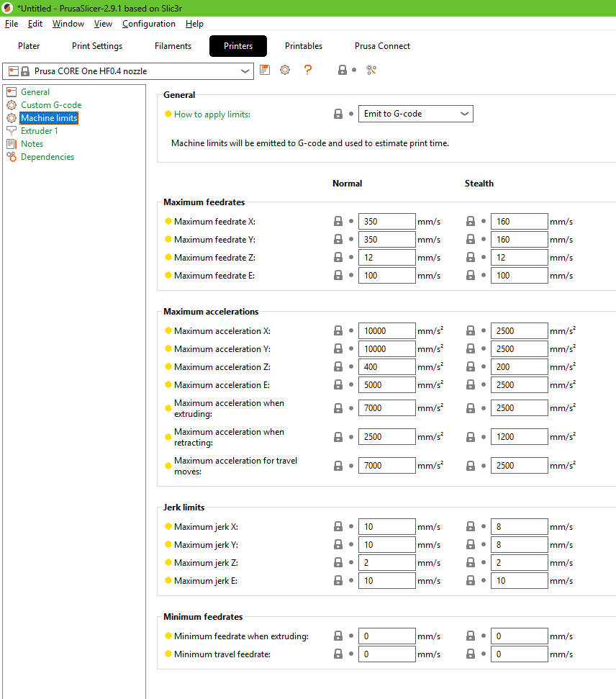
Task: Click the Normal lock icon for Maximum jerk X
Action: point(338,527)
